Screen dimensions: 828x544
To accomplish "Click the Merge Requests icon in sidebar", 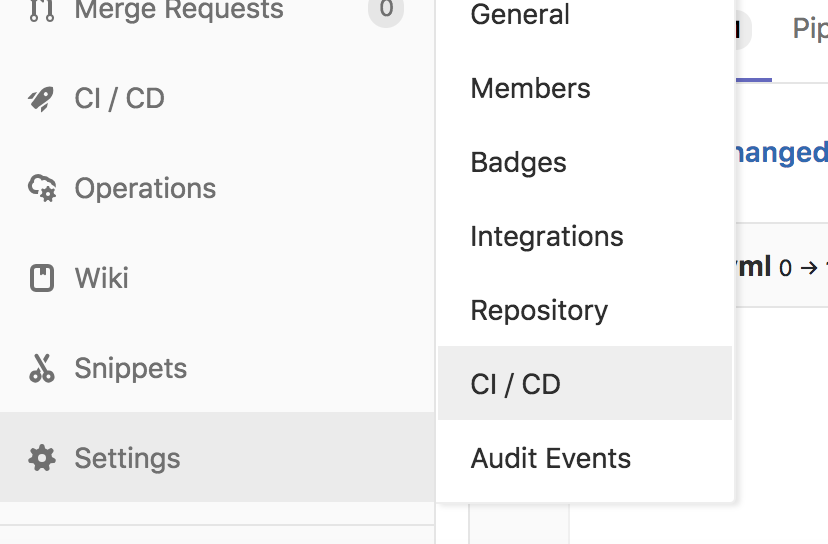I will point(41,11).
